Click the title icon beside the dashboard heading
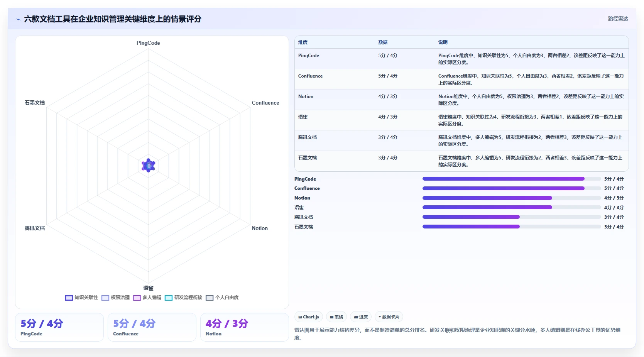 [18, 19]
